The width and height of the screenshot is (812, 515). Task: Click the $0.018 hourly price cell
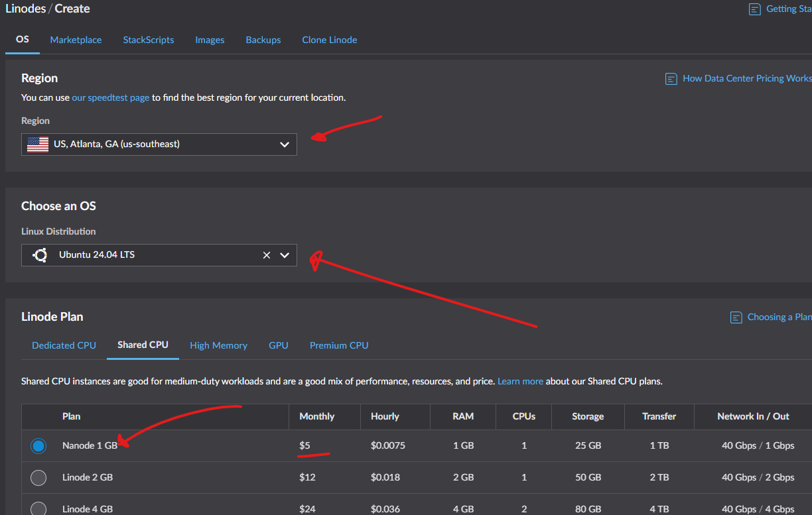385,477
